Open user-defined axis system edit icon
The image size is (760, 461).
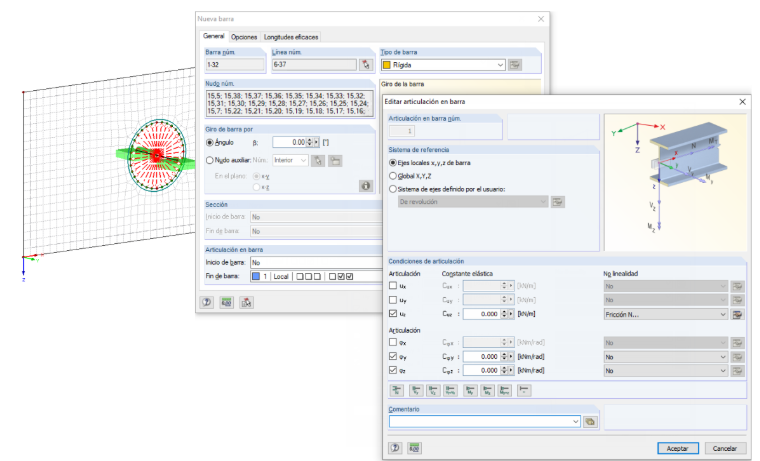pos(557,202)
